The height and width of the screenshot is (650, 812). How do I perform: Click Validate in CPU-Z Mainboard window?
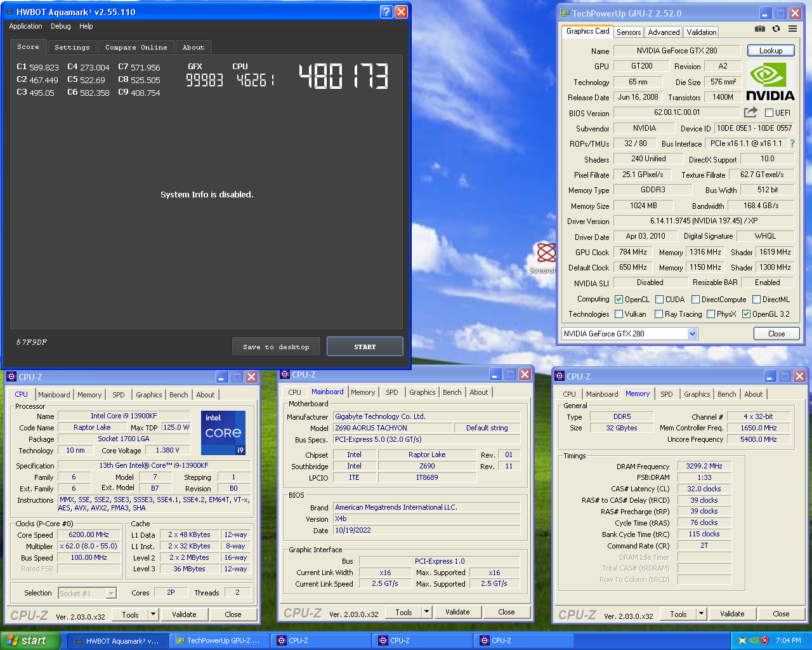point(457,613)
